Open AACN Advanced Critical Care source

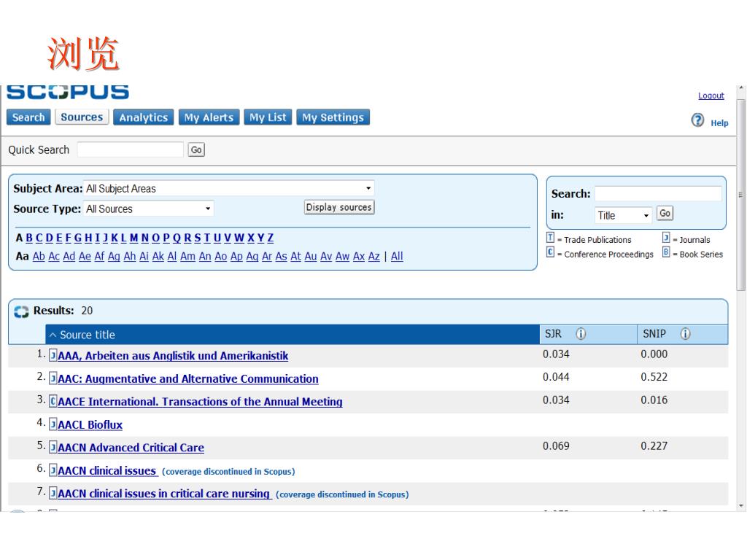pos(131,447)
